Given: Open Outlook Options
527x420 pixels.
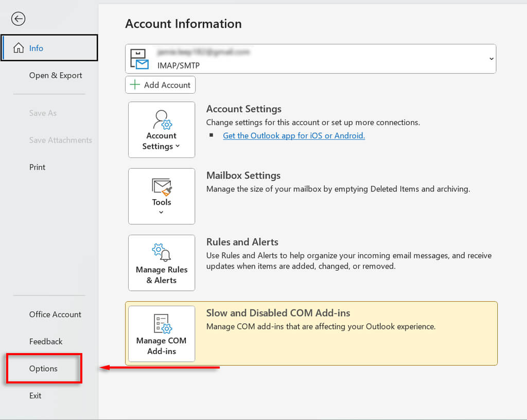Looking at the screenshot, I should [44, 369].
